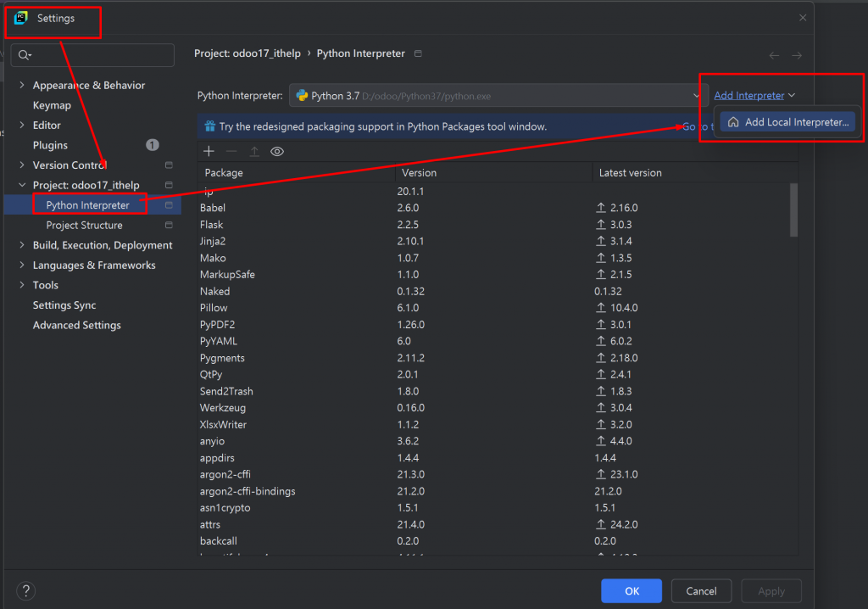Open the Keymap settings page

point(52,105)
